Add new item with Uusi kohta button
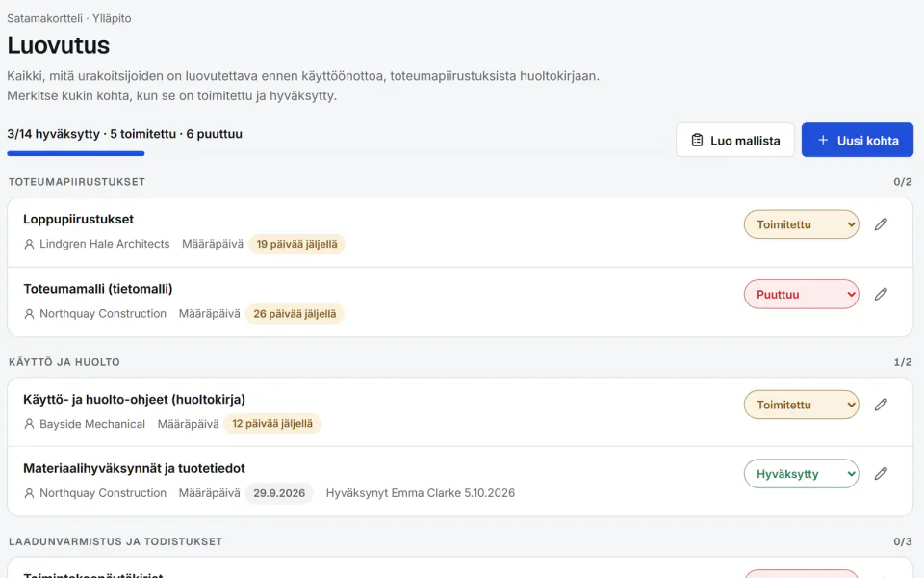The image size is (924, 578). 858,140
